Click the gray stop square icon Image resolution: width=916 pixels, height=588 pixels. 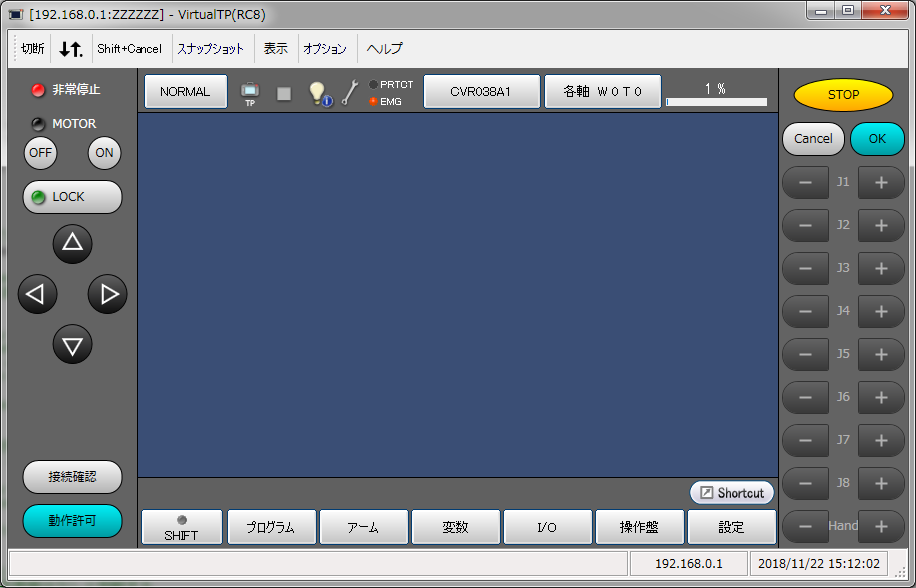tap(284, 93)
